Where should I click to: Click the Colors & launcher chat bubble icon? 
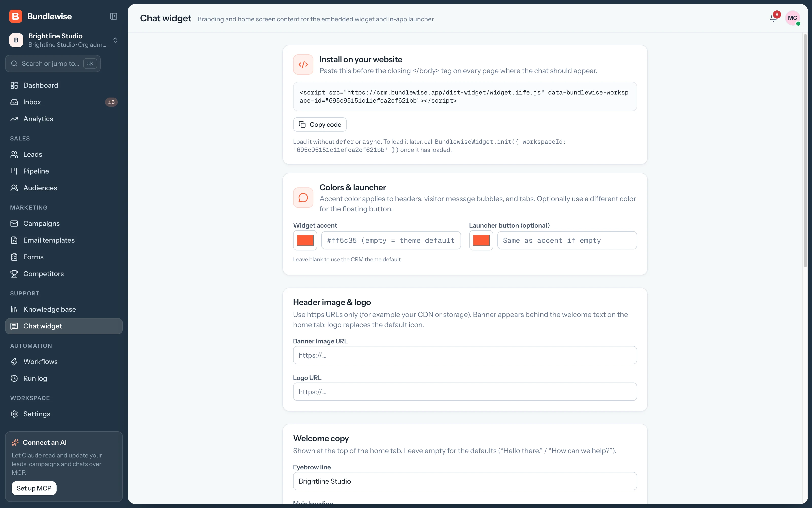(303, 198)
